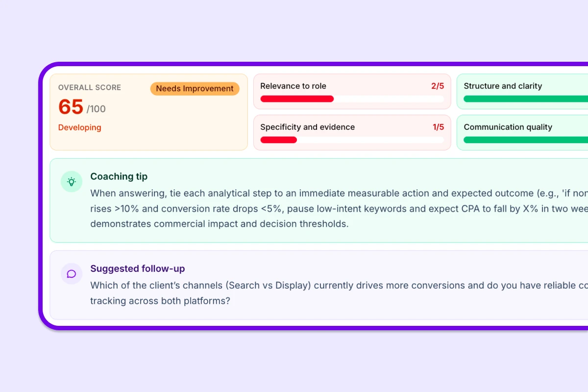Click the Suggested follow-up chat bubble icon

(x=71, y=273)
